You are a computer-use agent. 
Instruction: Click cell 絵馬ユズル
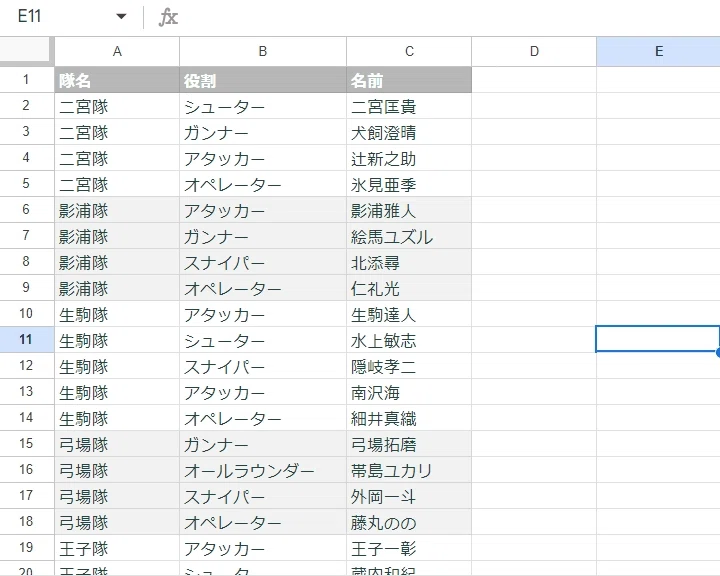pyautogui.click(x=409, y=236)
